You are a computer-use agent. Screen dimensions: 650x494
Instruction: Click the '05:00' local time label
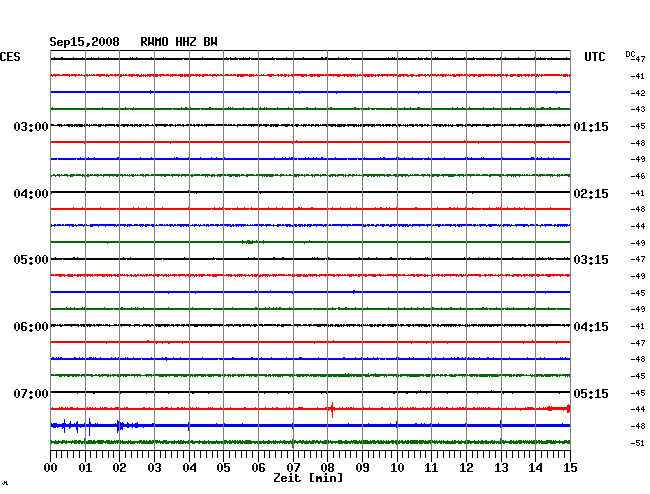point(31,260)
